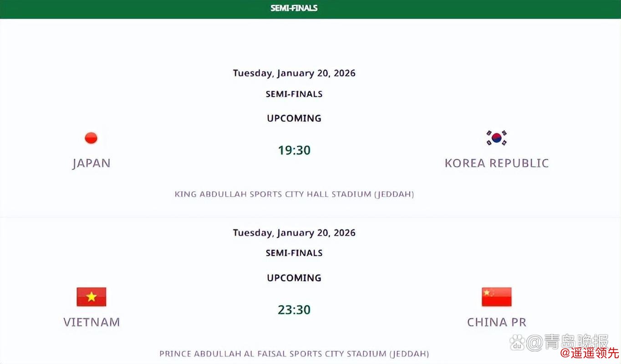Screen dimensions: 621x364
Task: Click the 23:30 kickoff time
Action: [x=294, y=310]
